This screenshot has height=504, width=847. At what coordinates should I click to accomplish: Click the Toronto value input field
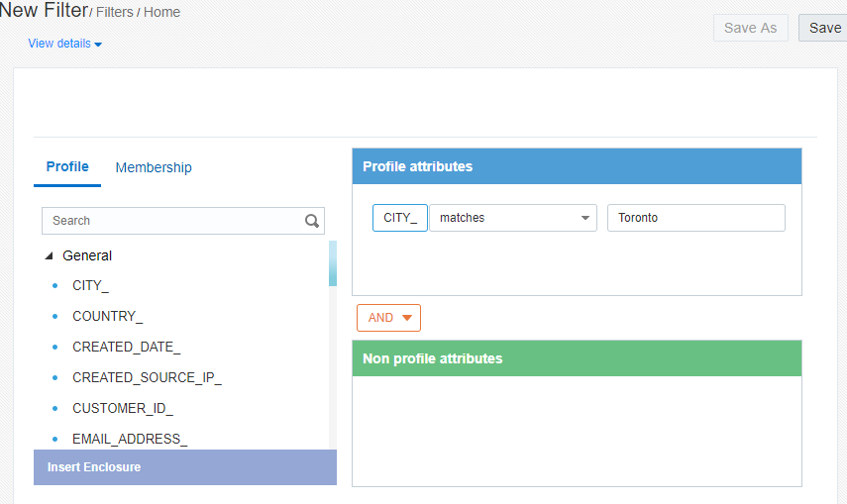click(695, 218)
